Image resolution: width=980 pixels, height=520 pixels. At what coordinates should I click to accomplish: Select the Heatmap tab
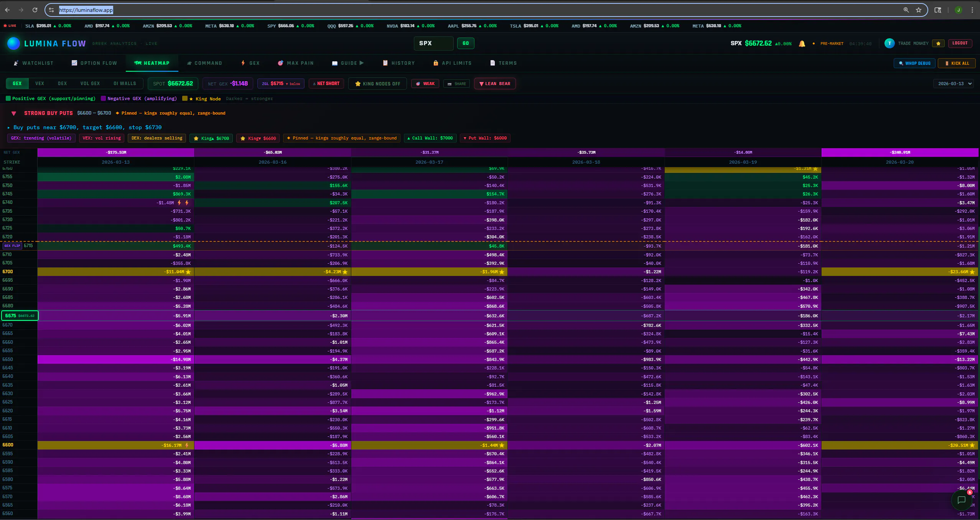[152, 63]
